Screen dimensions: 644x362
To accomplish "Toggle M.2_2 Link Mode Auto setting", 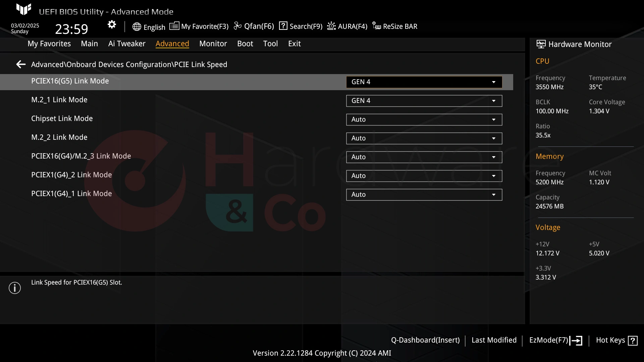I will pos(424,138).
